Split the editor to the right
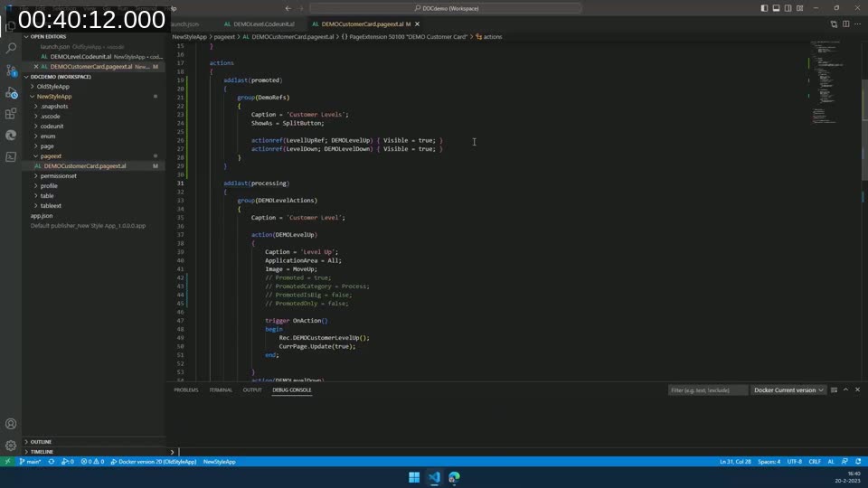 point(846,23)
